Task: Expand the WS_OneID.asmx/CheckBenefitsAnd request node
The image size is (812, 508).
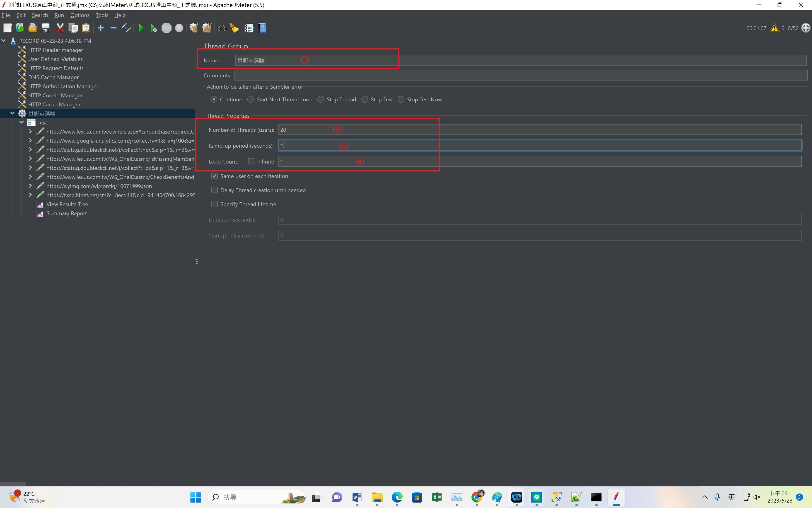Action: [31, 177]
